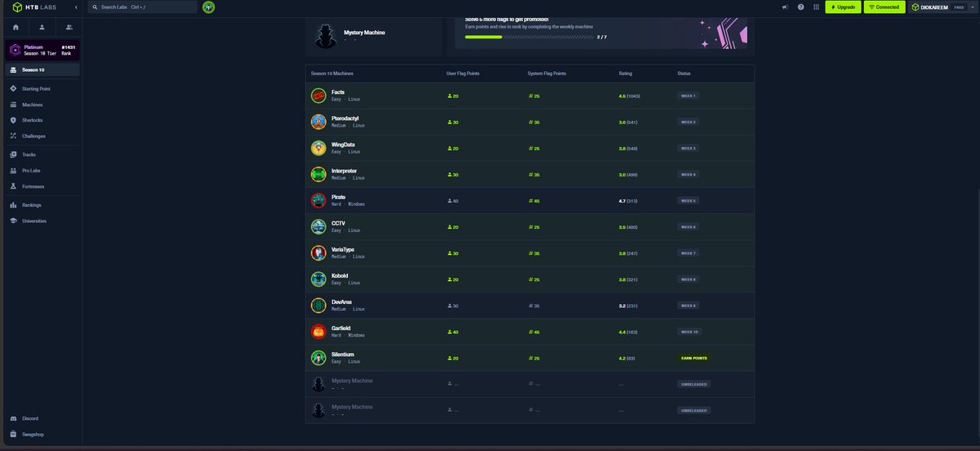Screen dimensions: 980x451
Task: Click the promotion progress bar
Action: click(530, 37)
